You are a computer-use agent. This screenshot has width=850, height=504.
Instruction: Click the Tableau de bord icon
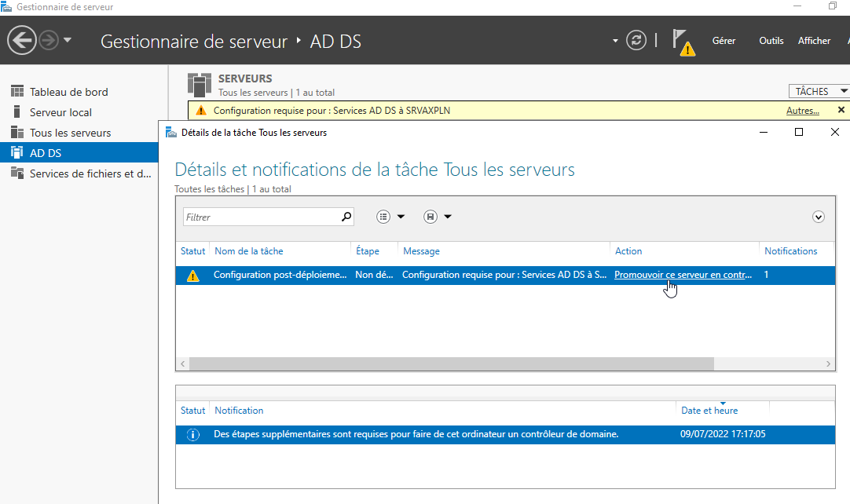[17, 91]
